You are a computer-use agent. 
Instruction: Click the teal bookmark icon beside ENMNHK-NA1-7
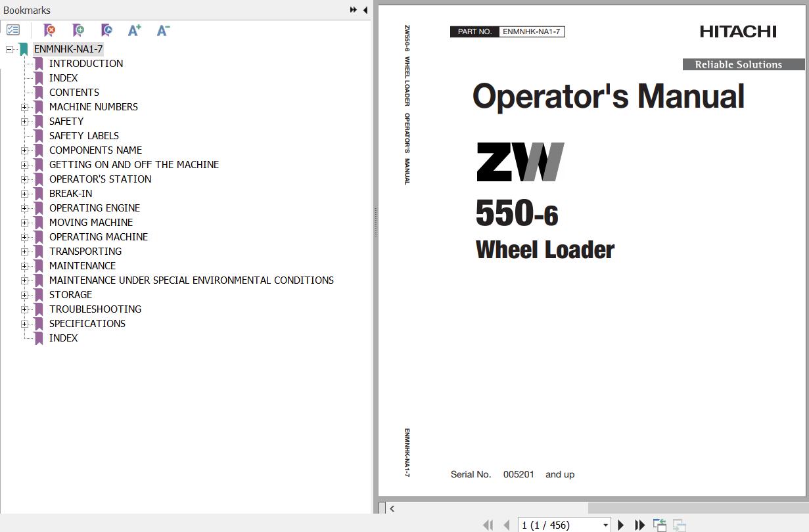pos(24,49)
